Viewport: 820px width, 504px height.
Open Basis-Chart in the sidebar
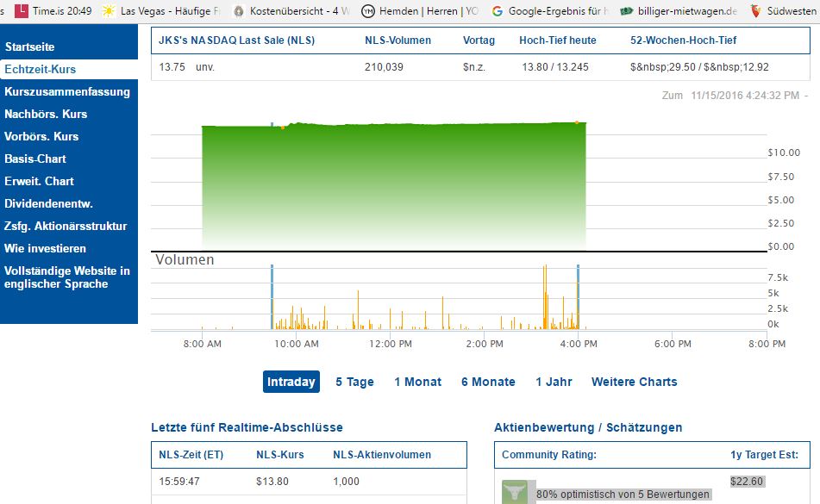[x=35, y=159]
